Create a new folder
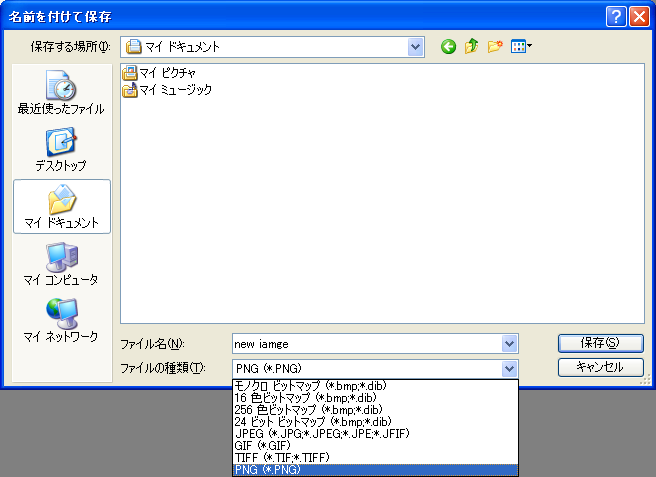656x477 pixels. click(495, 46)
